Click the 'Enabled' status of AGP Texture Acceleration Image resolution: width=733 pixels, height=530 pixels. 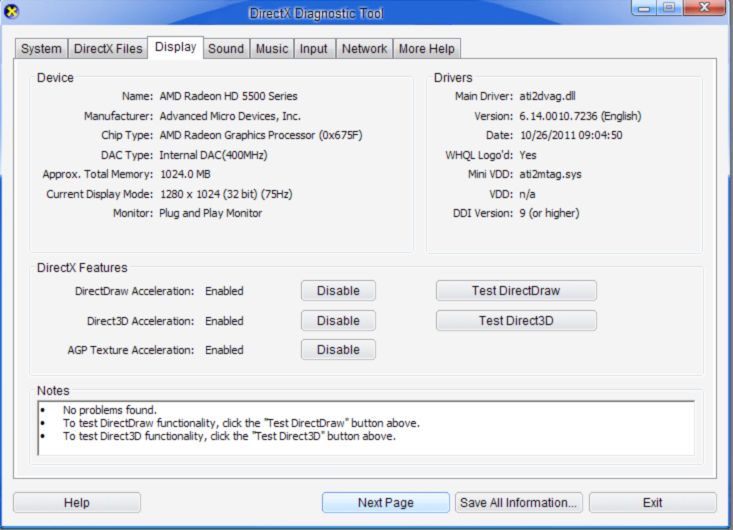[224, 350]
